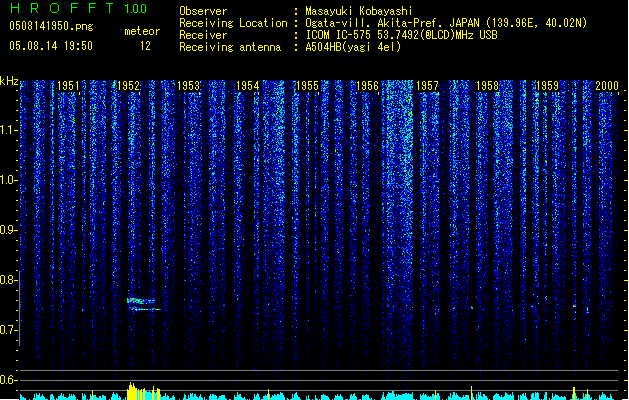Click the kHz axis unit label

[x=9, y=81]
